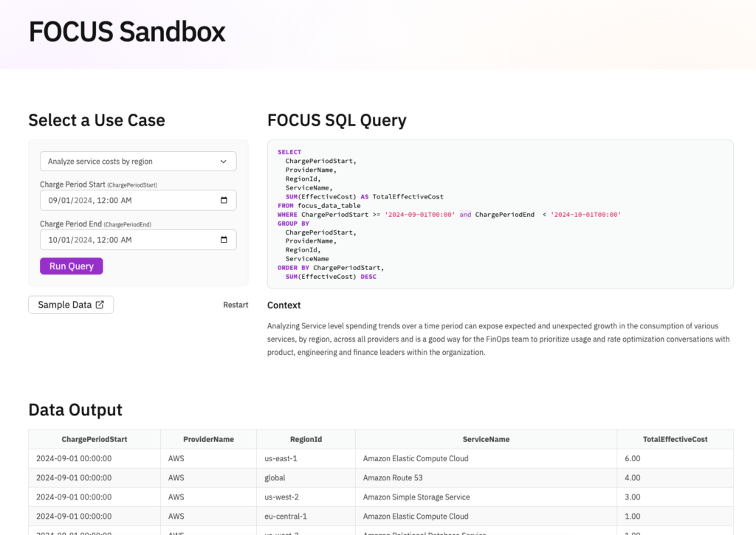Click the ChargePeriodStart column header
Screen dimensions: 756x535
(94, 439)
